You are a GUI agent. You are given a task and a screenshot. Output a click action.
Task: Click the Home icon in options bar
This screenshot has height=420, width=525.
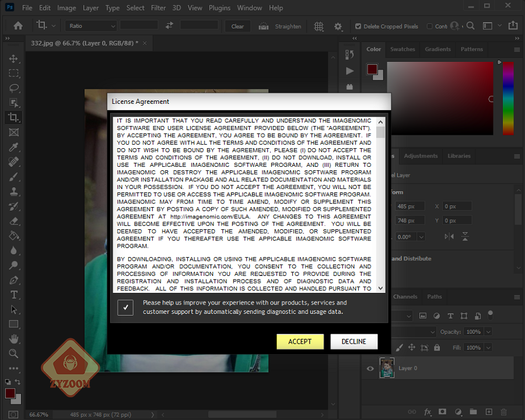point(18,26)
